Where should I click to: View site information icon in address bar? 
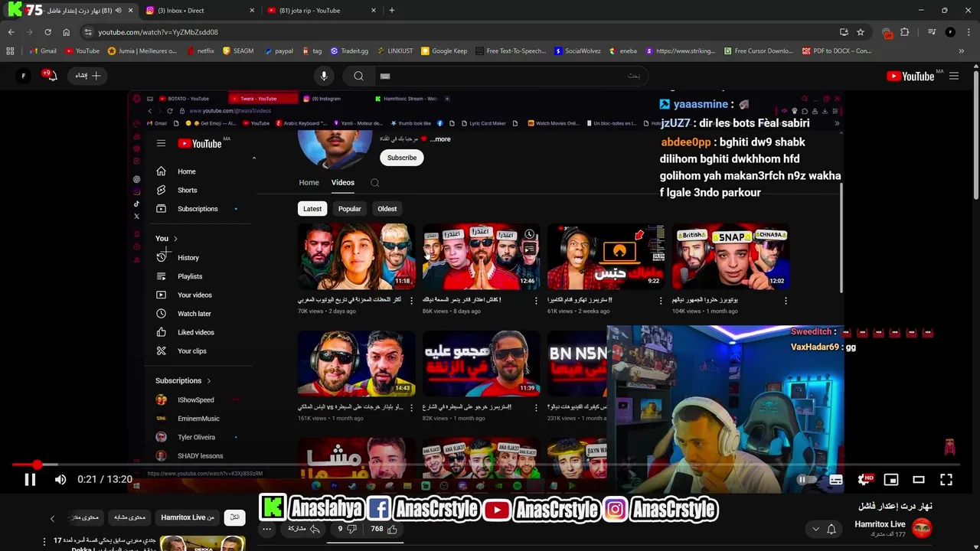tap(88, 32)
